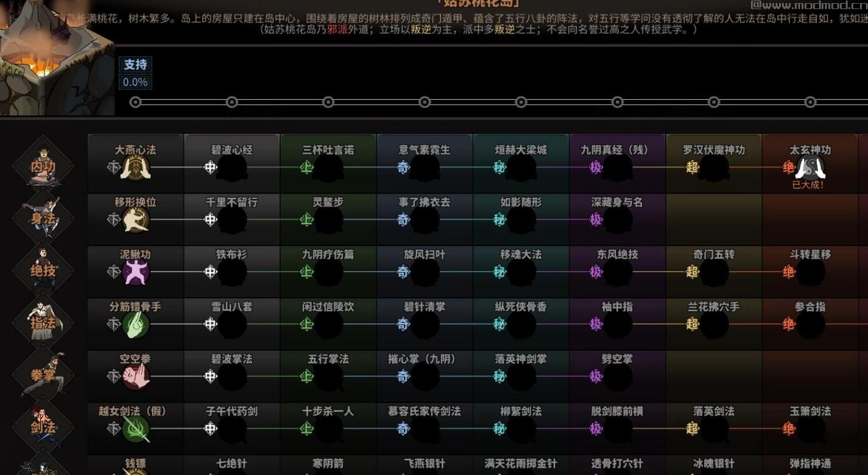The image size is (868, 475).
Task: Select the 事了拂衣去 skill
Action: click(425, 219)
